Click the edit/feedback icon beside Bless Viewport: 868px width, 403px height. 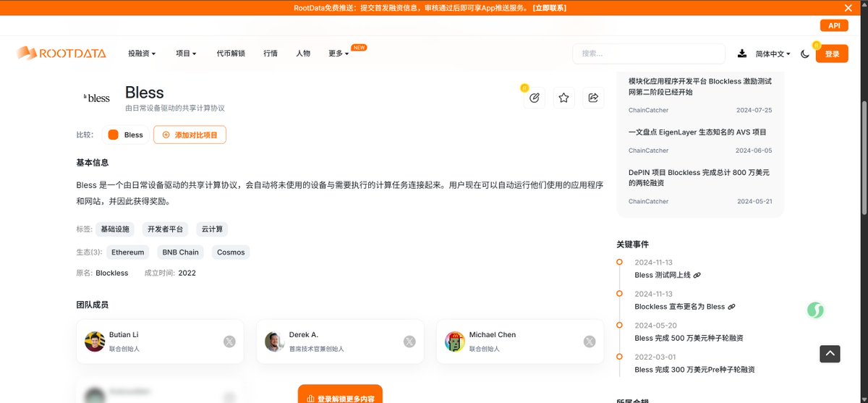pyautogui.click(x=535, y=98)
